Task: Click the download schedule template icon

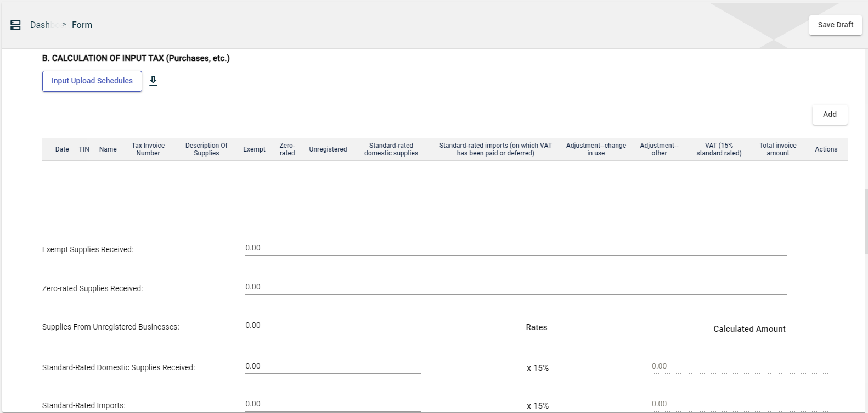Action: [153, 81]
